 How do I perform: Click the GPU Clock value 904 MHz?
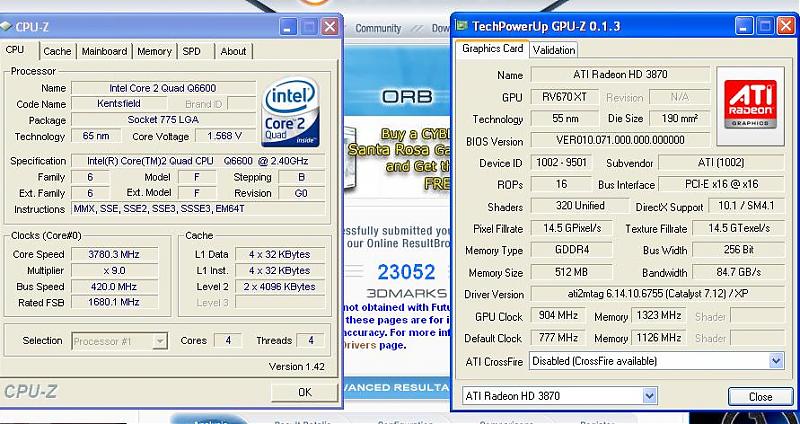coord(558,315)
